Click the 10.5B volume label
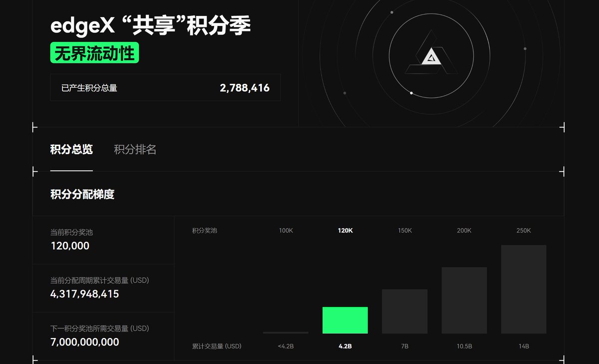 (x=464, y=346)
